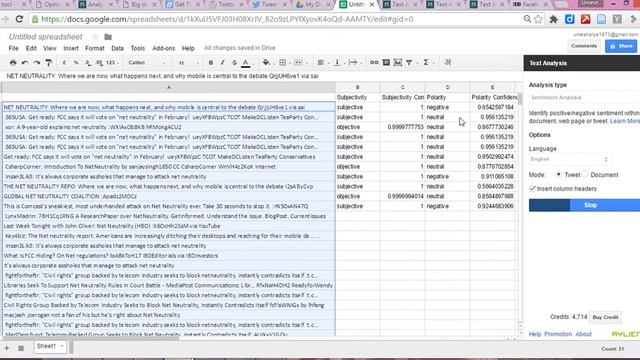Viewport: 640px width, 360px height.
Task: Insert a chart from toolbar
Action: (398, 62)
